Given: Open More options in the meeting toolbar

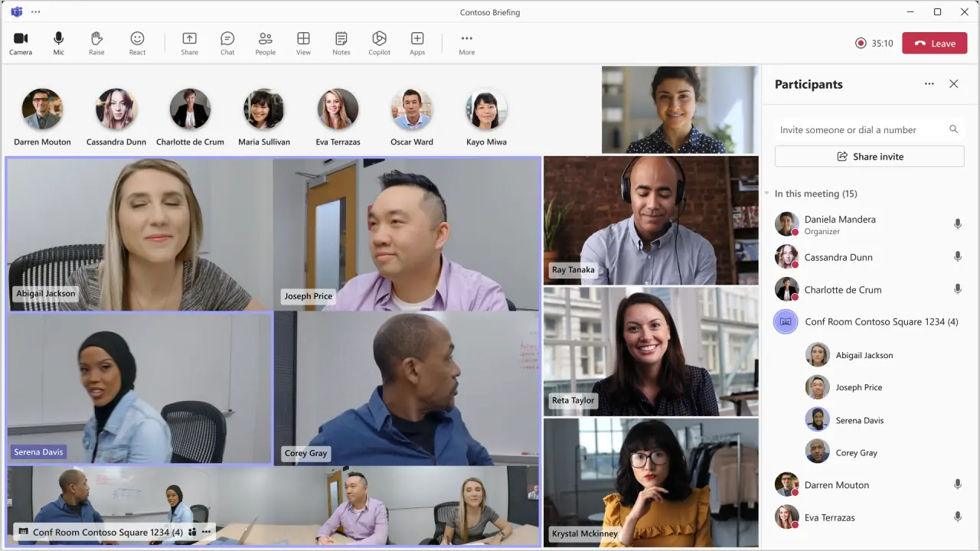Looking at the screenshot, I should point(466,43).
